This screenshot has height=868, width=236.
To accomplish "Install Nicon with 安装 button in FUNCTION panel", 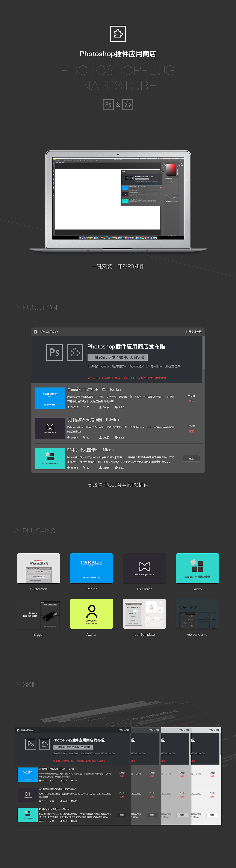I will point(192,459).
